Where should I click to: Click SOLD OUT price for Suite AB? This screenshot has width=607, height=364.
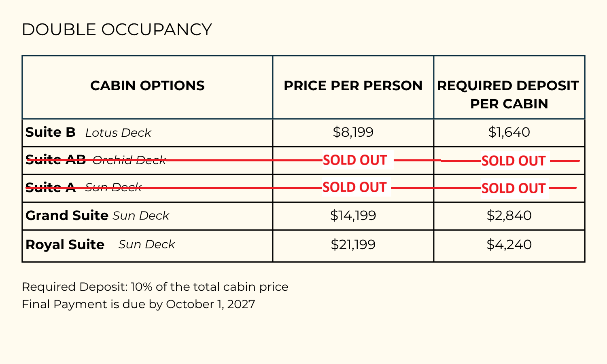(355, 160)
